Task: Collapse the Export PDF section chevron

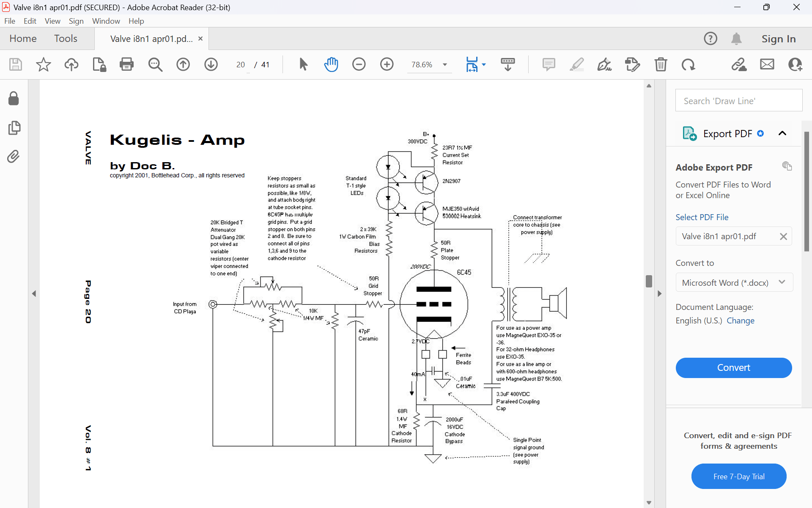Action: pos(782,133)
